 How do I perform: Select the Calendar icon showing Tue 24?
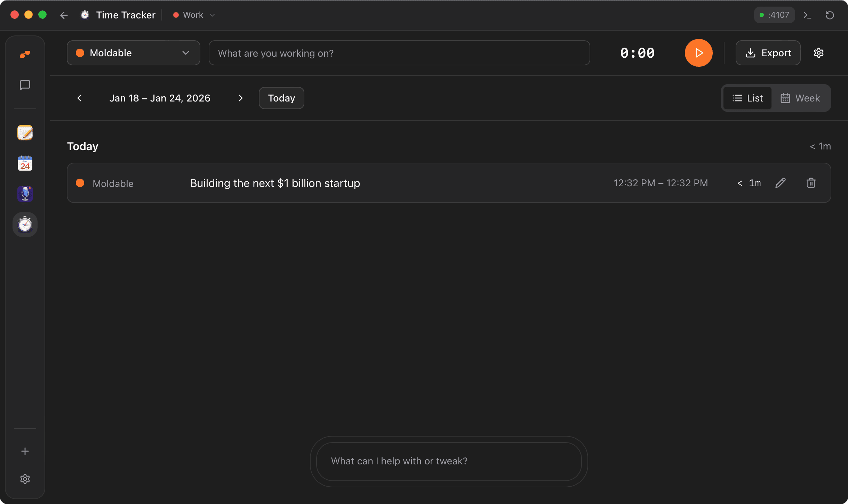click(25, 163)
